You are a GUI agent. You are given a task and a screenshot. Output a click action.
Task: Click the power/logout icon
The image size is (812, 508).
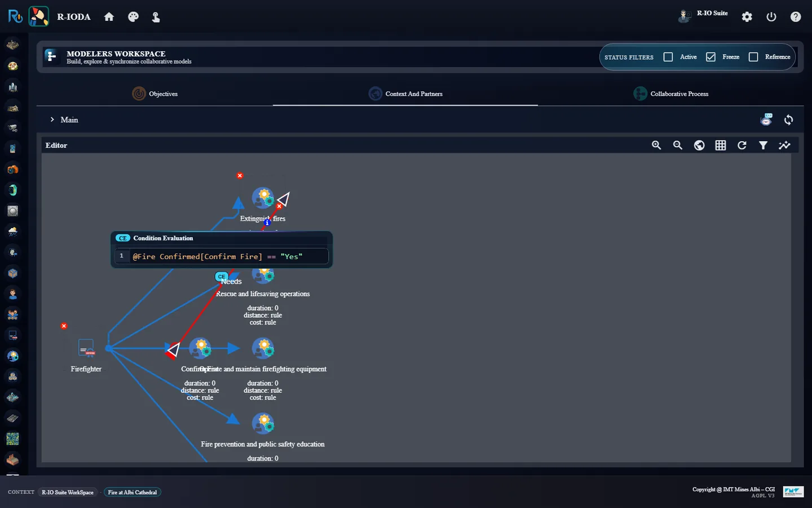click(771, 17)
